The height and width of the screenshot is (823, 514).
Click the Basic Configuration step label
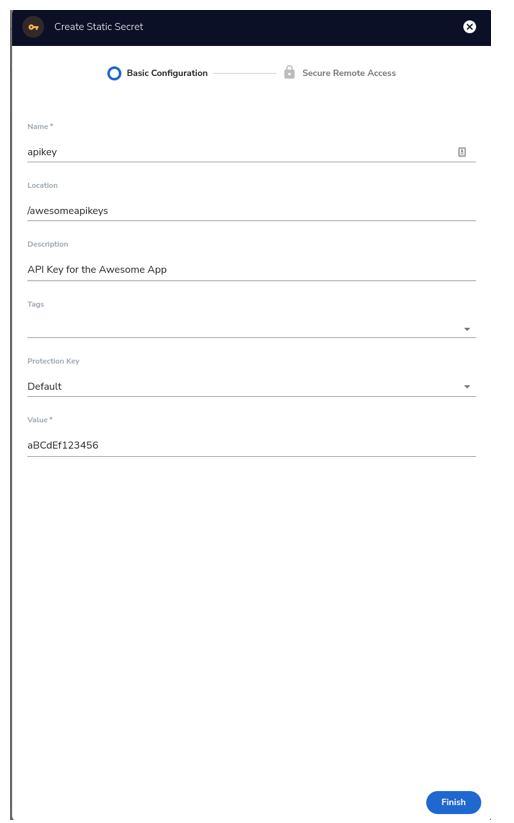pos(167,73)
